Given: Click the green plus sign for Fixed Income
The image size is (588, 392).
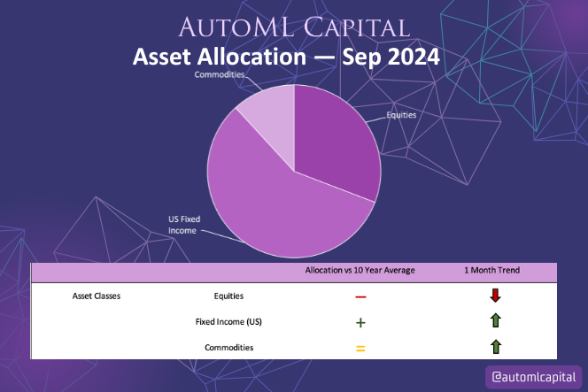Looking at the screenshot, I should (x=360, y=323).
